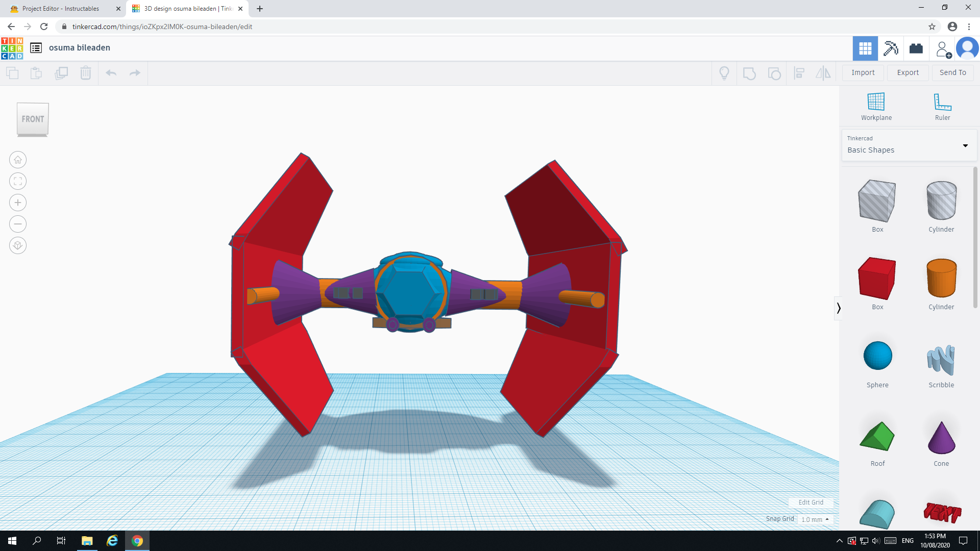Screen dimensions: 980x551
Task: Click the FRONT view cube
Action: point(33,119)
